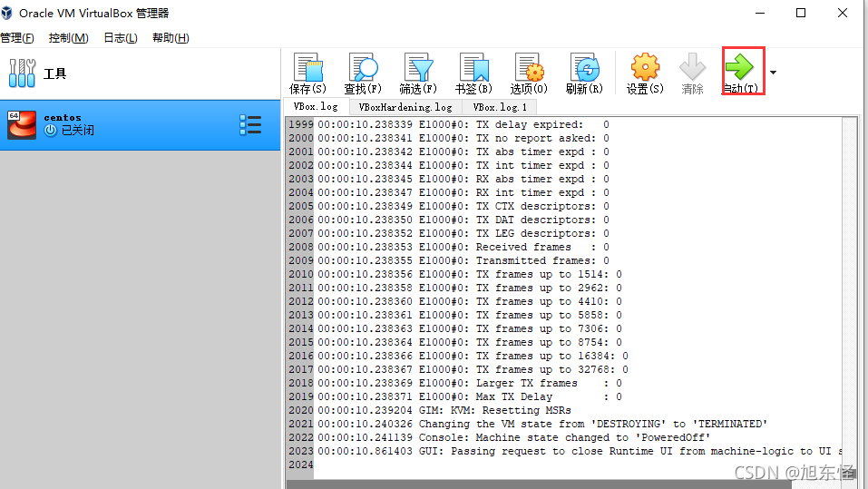Click the vertical scrollbar of log viewer
This screenshot has width=868, height=489.
tap(849, 298)
